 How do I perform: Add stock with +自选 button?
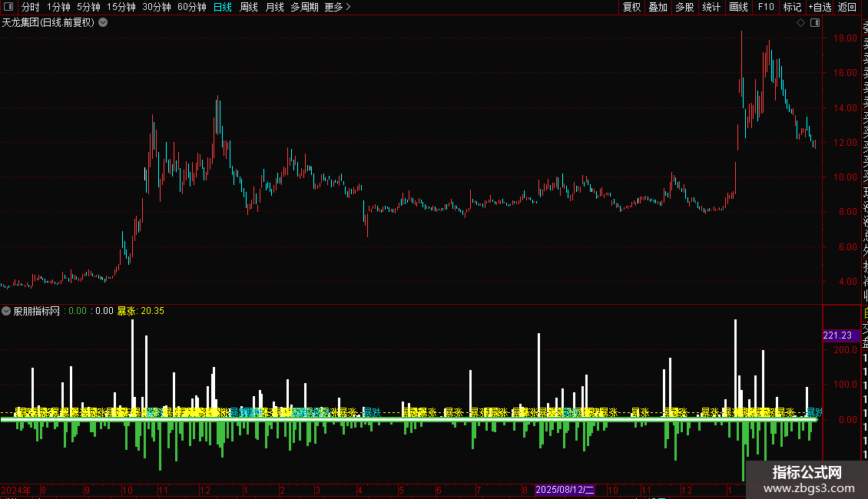coord(820,7)
